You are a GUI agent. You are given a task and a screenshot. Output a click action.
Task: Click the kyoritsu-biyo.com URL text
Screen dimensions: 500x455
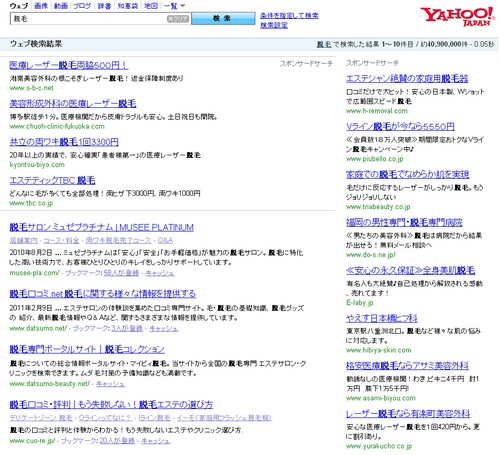tap(37, 165)
